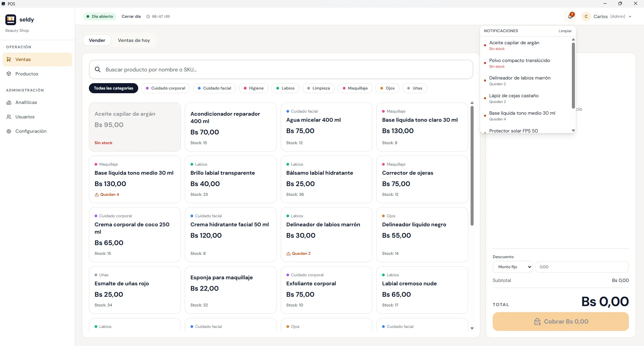Filter by Cuidado corporal category
This screenshot has width=644, height=346.
pos(165,88)
